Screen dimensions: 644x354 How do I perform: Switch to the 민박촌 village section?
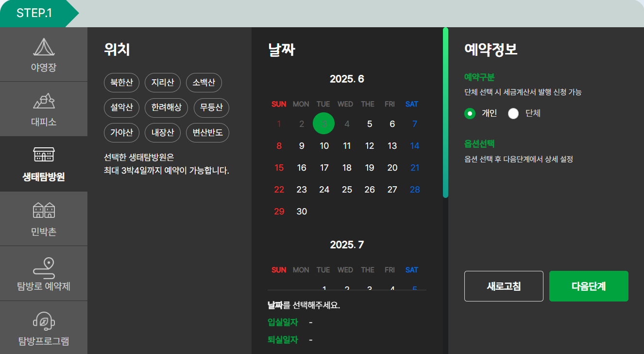tap(44, 218)
